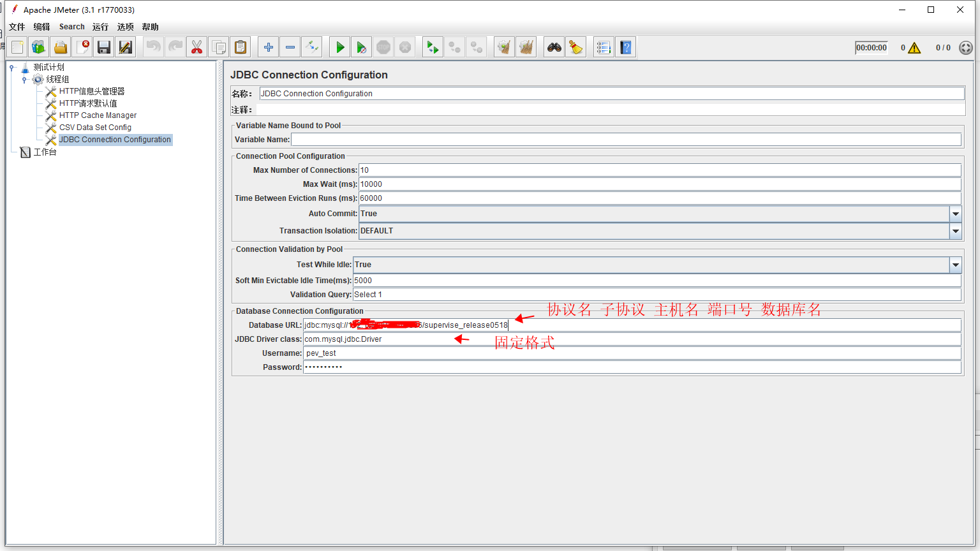Search the tree with binoculars icon
This screenshot has width=980, height=551.
coord(554,47)
